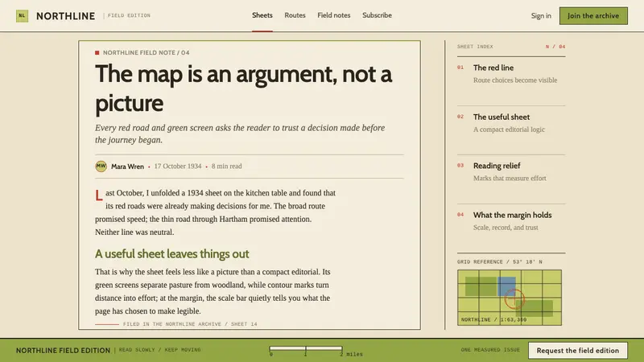The width and height of the screenshot is (644, 362).
Task: Click the Filed in the Northline Archive line
Action: (x=190, y=324)
